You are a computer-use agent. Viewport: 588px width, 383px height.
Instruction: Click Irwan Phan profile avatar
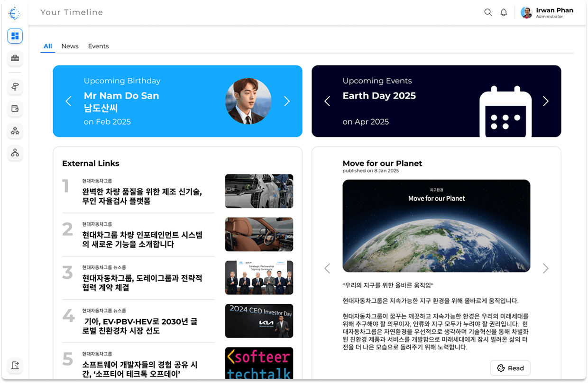[526, 13]
